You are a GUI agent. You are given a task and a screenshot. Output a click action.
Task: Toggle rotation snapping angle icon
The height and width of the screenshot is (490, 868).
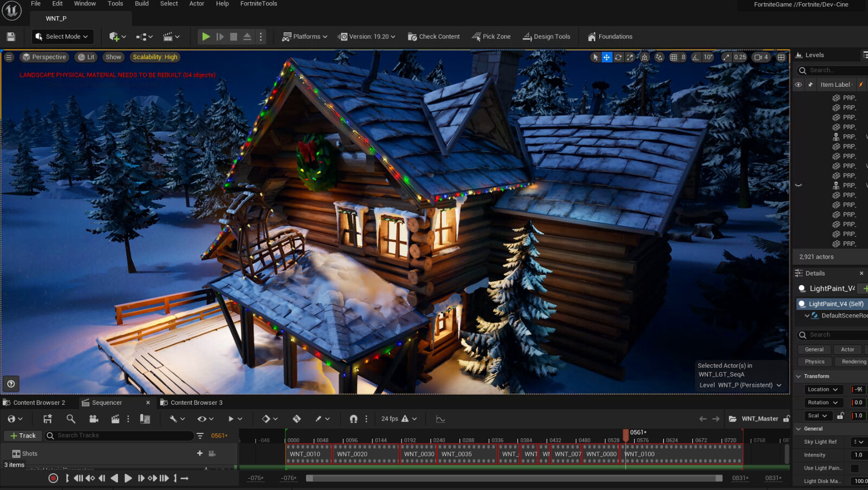tap(696, 57)
